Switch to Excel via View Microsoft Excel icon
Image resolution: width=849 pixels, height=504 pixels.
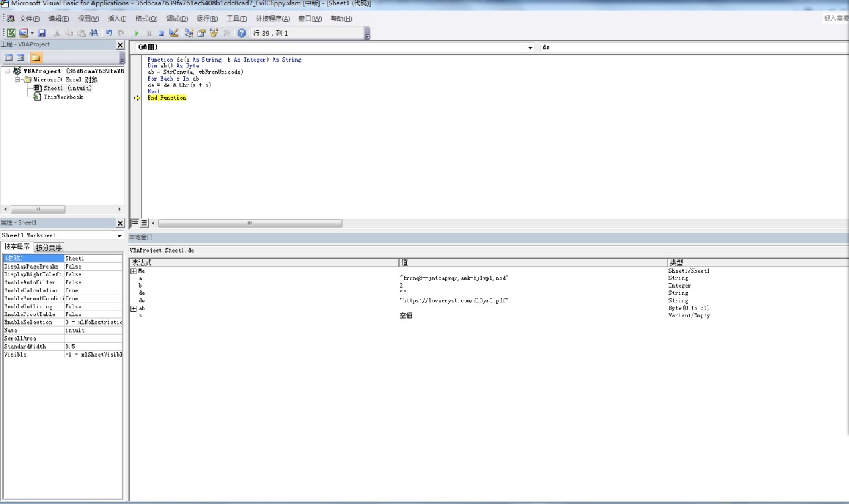pos(11,33)
